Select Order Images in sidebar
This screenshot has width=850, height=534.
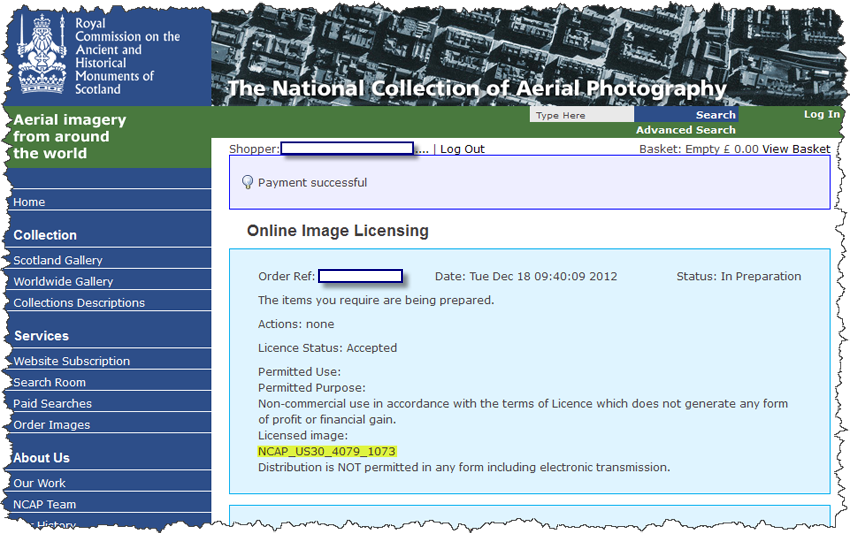tap(51, 425)
